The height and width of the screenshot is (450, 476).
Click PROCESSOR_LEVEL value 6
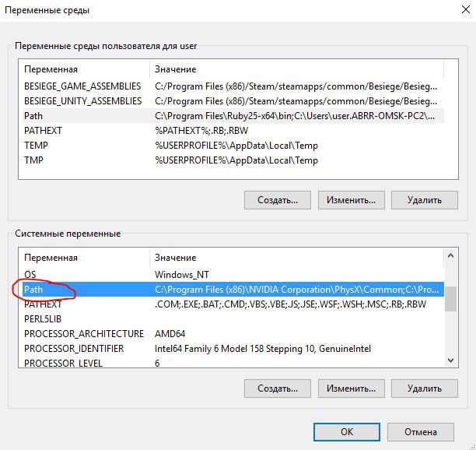[157, 363]
